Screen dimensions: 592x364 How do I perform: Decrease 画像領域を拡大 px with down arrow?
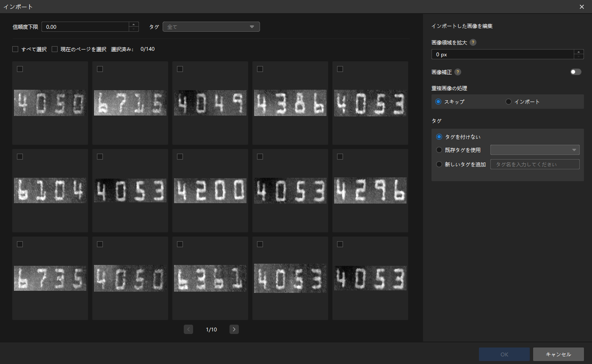579,57
